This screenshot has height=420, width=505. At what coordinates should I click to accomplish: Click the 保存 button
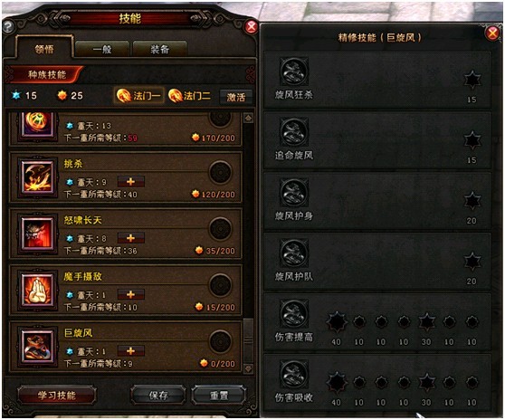point(158,396)
